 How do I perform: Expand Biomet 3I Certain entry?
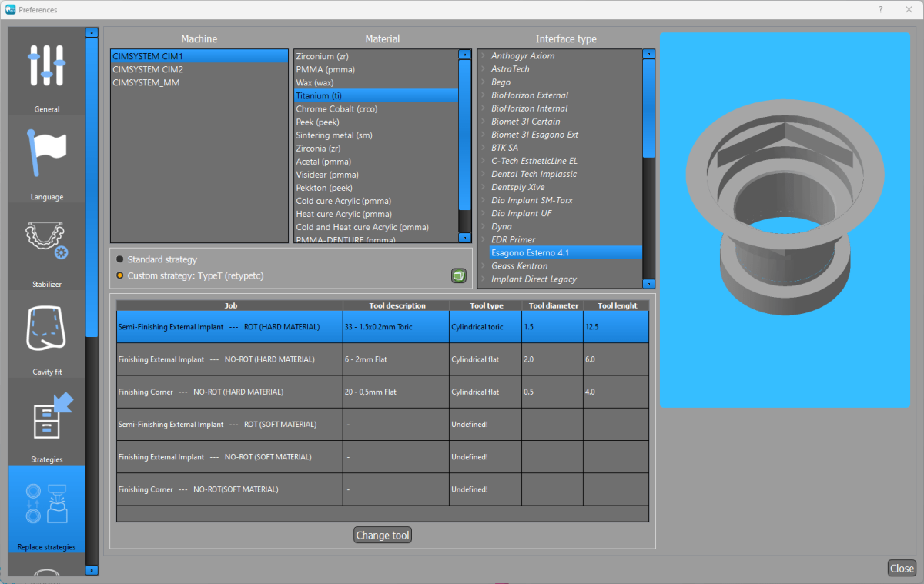coord(483,122)
